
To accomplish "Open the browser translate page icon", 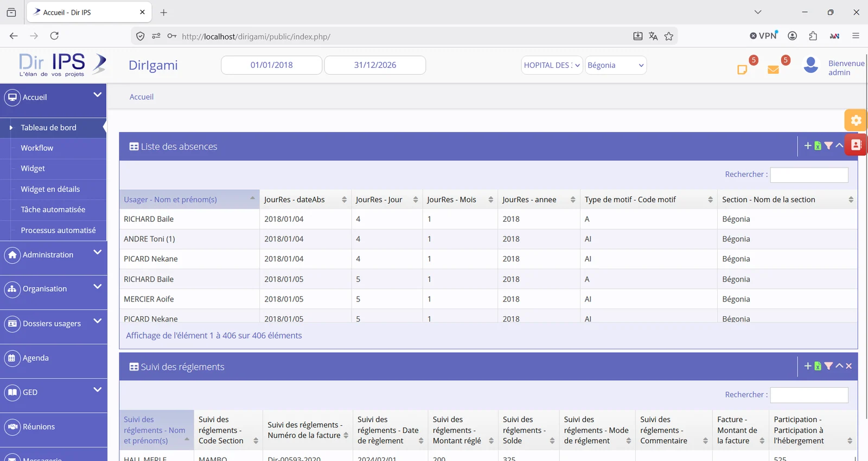I will tap(653, 36).
